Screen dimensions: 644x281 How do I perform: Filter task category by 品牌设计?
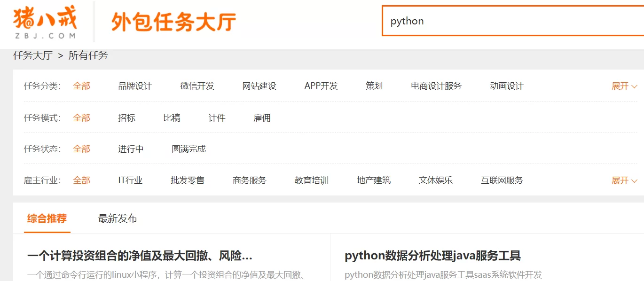tap(135, 86)
